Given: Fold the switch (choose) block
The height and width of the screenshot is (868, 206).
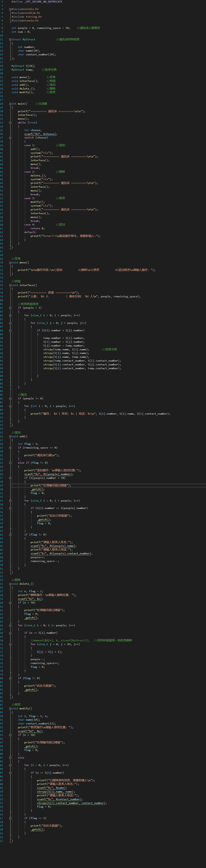Looking at the screenshot, I should point(10,138).
